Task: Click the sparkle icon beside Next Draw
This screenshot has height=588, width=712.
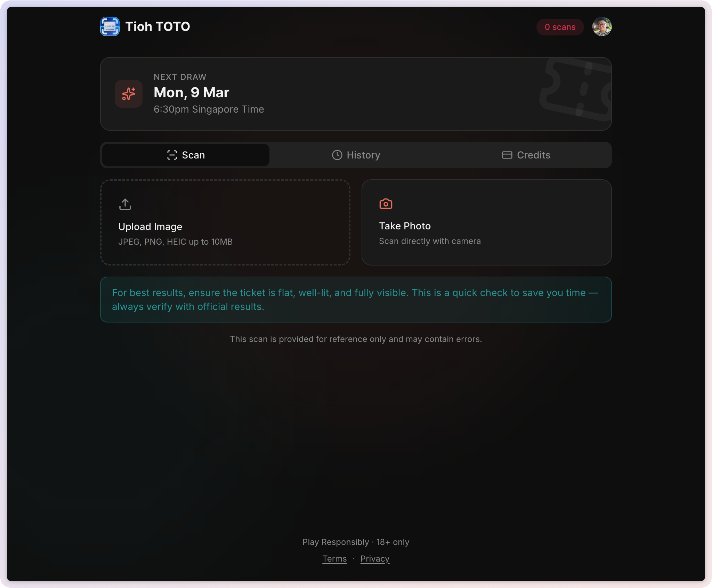Action: click(x=129, y=94)
